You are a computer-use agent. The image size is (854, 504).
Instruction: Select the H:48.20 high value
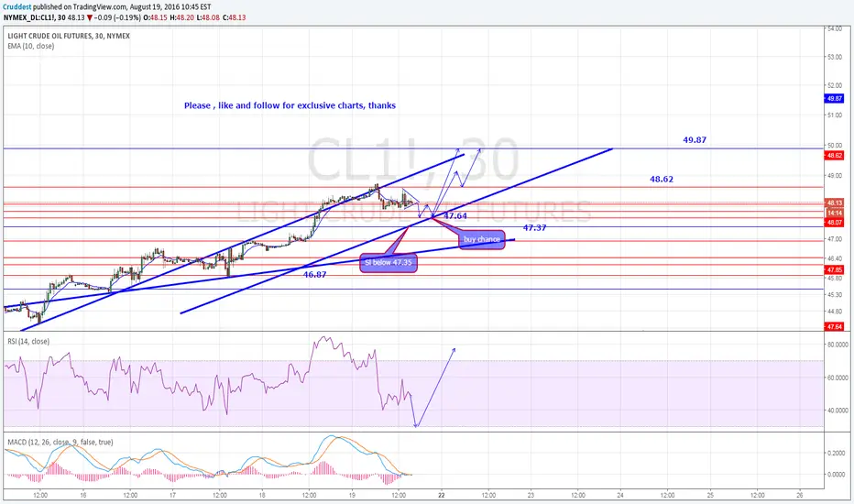click(181, 17)
